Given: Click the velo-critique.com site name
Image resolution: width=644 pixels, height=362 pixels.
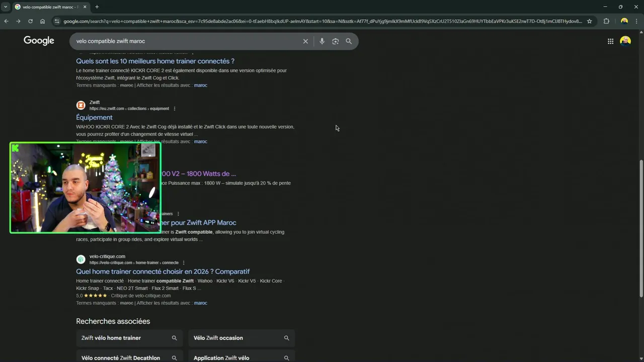Looking at the screenshot, I should pos(107,256).
